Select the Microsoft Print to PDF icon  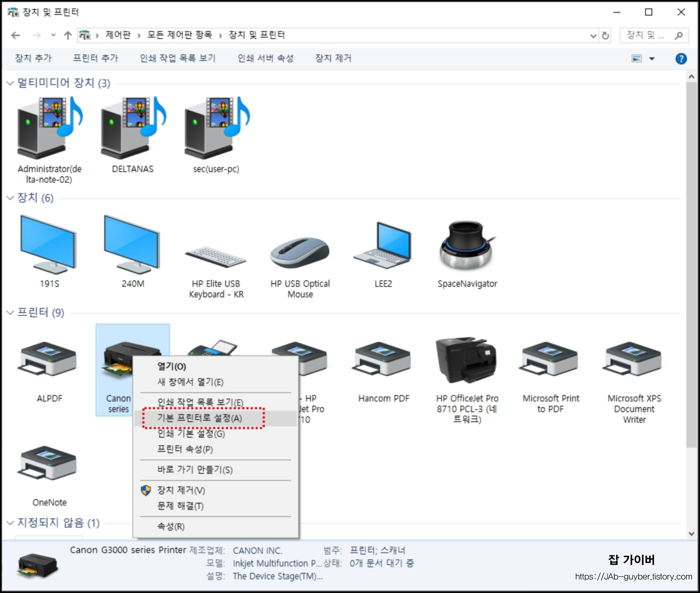pyautogui.click(x=549, y=359)
